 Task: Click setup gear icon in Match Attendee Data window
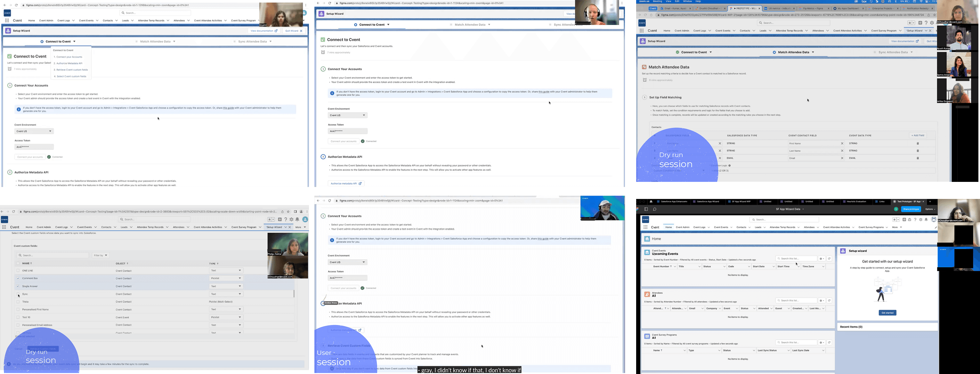pyautogui.click(x=932, y=23)
